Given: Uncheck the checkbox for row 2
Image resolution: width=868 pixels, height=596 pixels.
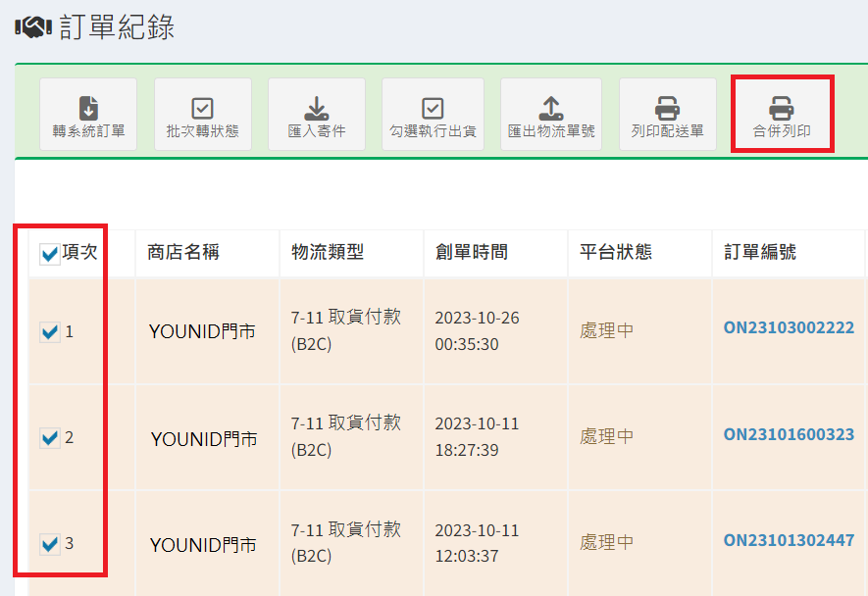Looking at the screenshot, I should 50,438.
